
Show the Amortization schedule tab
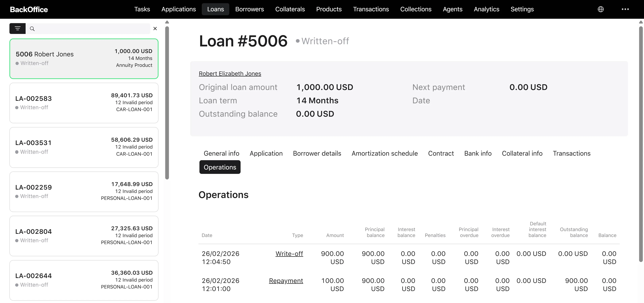point(385,153)
